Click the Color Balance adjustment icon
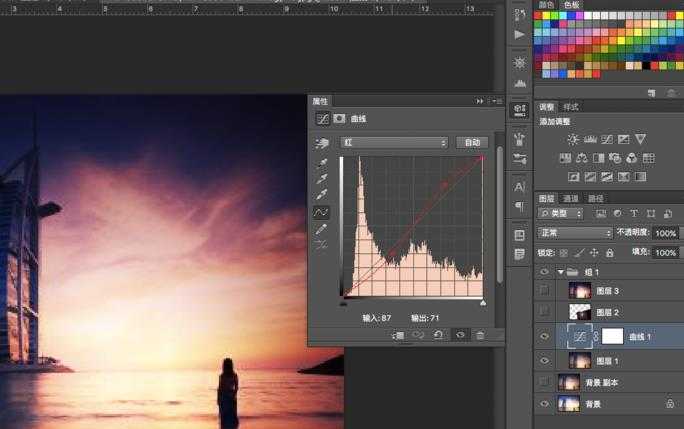684x429 pixels. [x=581, y=158]
